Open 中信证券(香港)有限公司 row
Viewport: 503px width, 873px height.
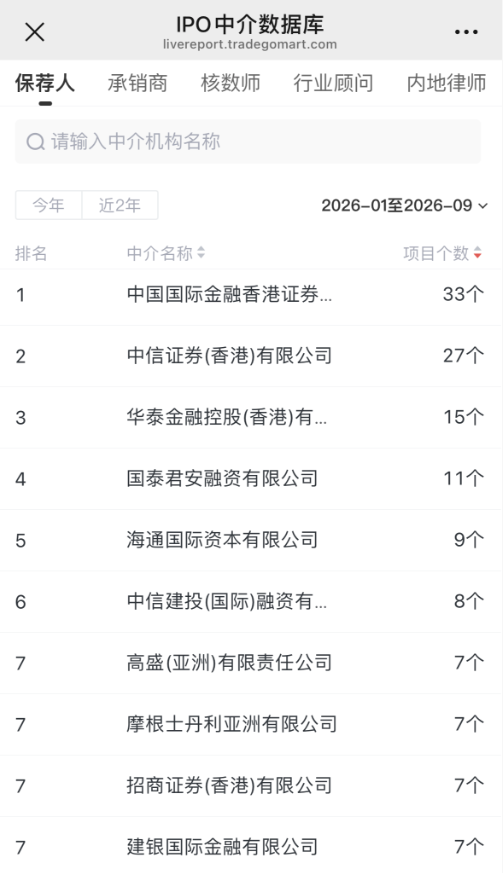(x=251, y=356)
